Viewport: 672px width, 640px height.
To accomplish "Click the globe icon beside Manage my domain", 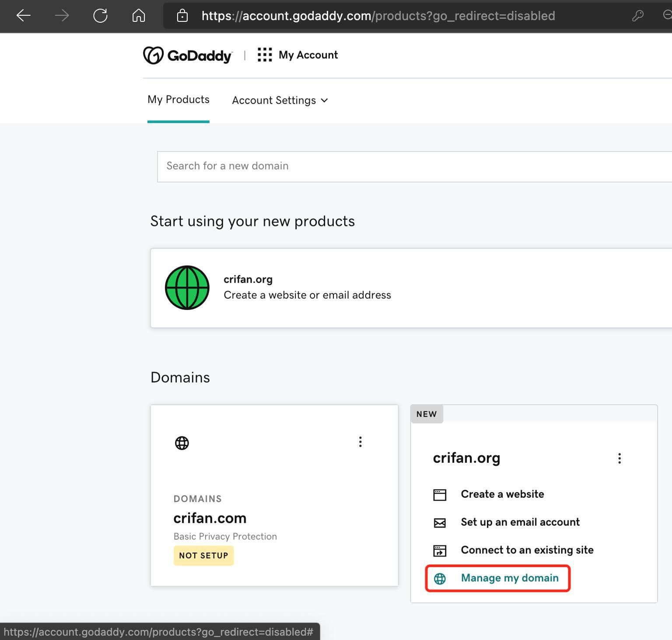I will click(440, 579).
